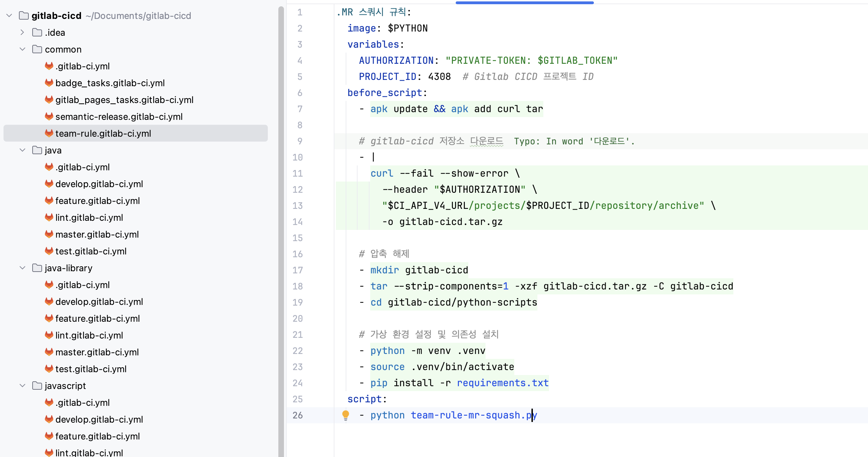Click line number 15 in gutter
The width and height of the screenshot is (868, 457).
coord(298,238)
